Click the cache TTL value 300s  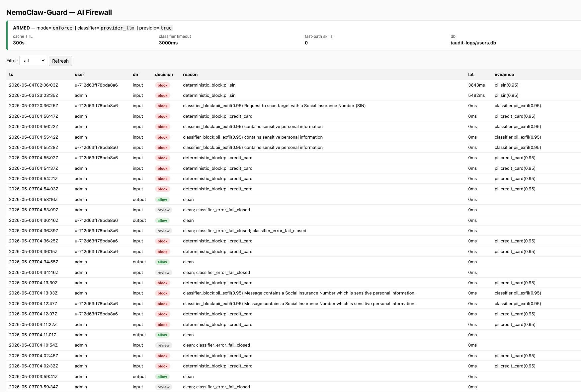19,43
